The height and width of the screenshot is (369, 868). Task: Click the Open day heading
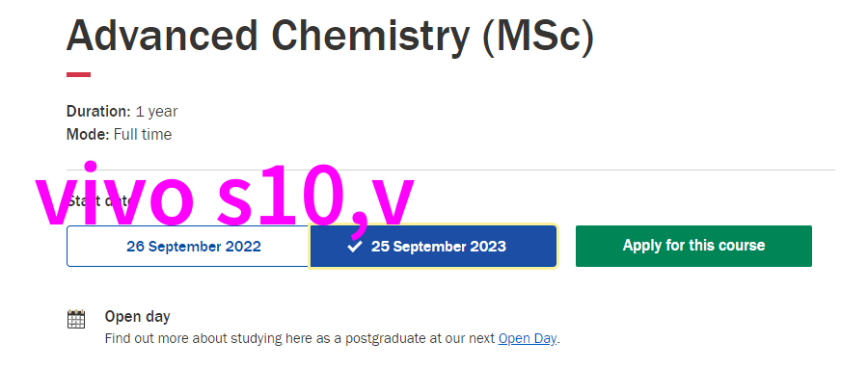(137, 316)
